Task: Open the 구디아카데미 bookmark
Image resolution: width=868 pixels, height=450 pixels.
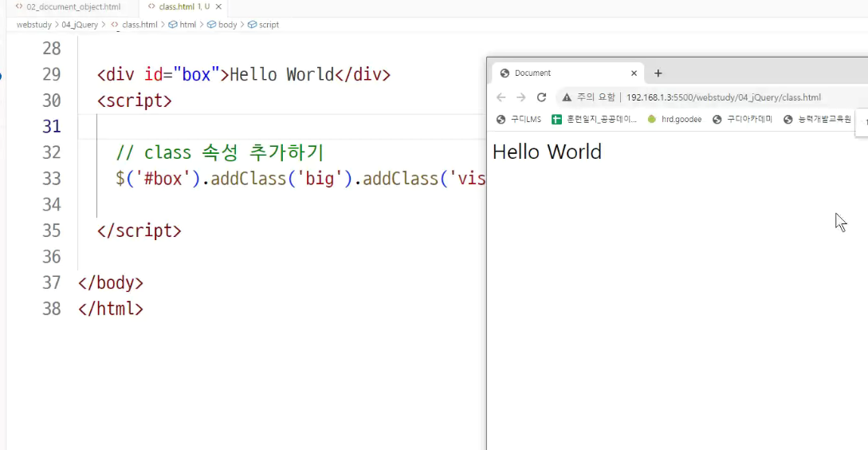Action: click(x=742, y=119)
